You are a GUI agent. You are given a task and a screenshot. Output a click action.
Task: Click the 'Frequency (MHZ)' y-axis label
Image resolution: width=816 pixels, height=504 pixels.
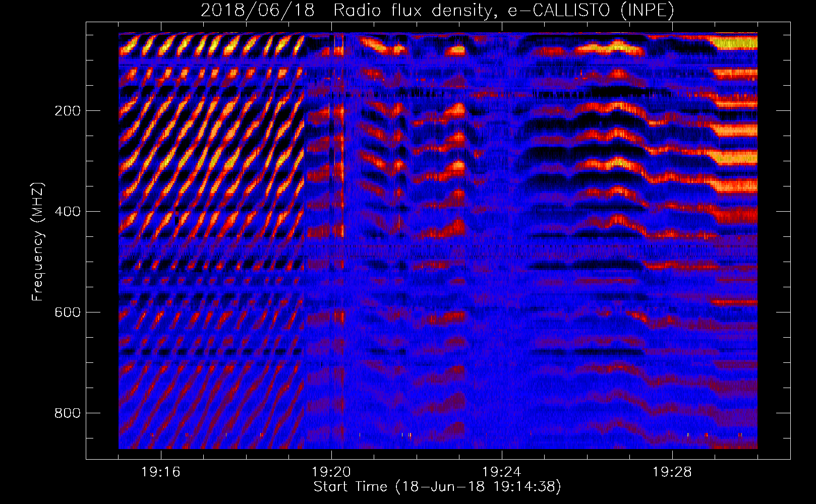pyautogui.click(x=38, y=241)
